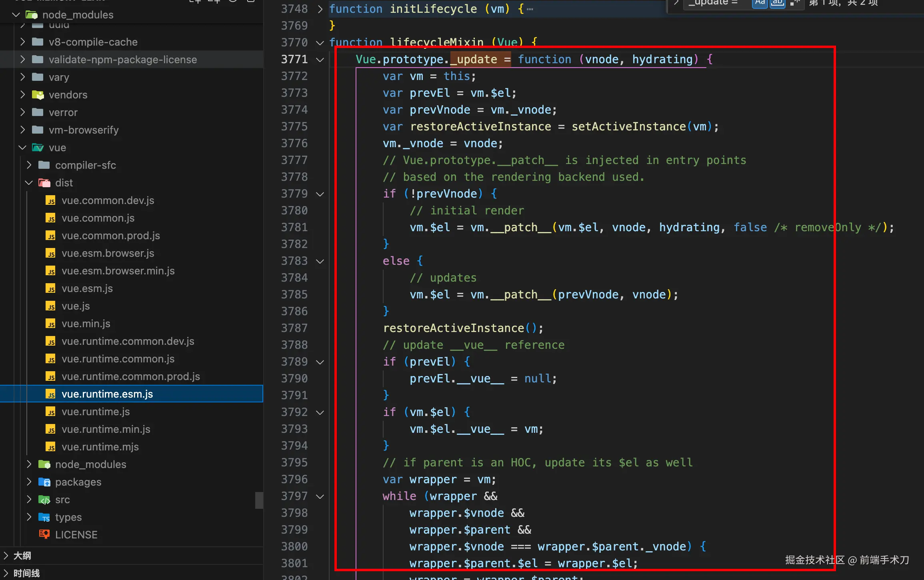Click the types folder TS icon

pos(44,517)
